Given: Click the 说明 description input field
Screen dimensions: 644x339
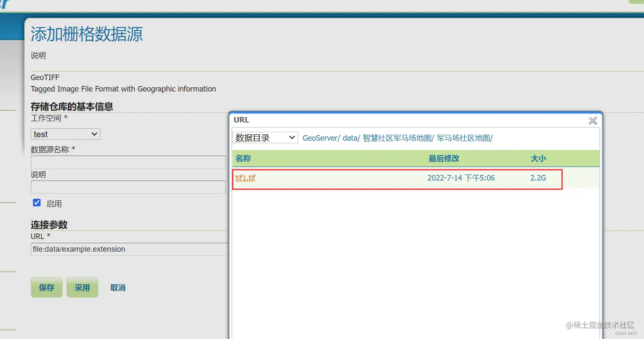Looking at the screenshot, I should click(128, 187).
